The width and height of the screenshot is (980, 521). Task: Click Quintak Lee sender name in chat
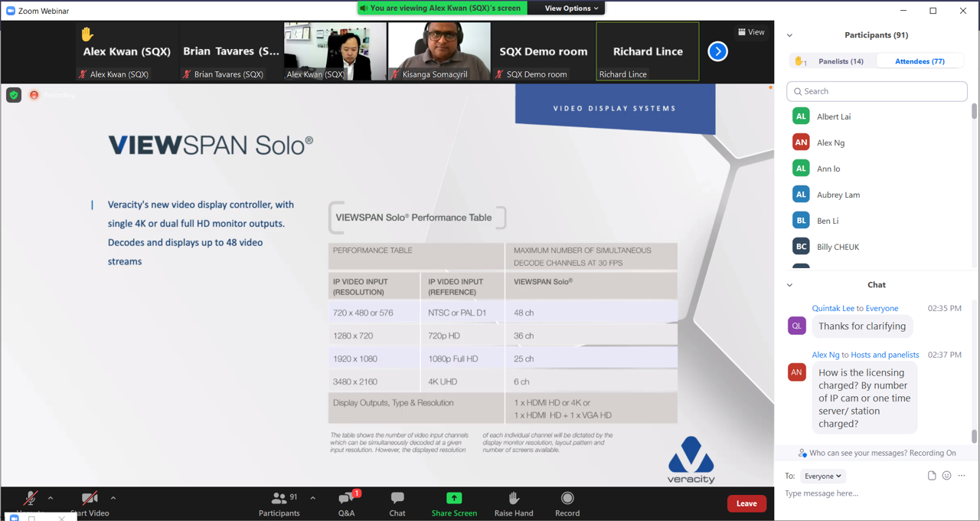[x=833, y=308]
